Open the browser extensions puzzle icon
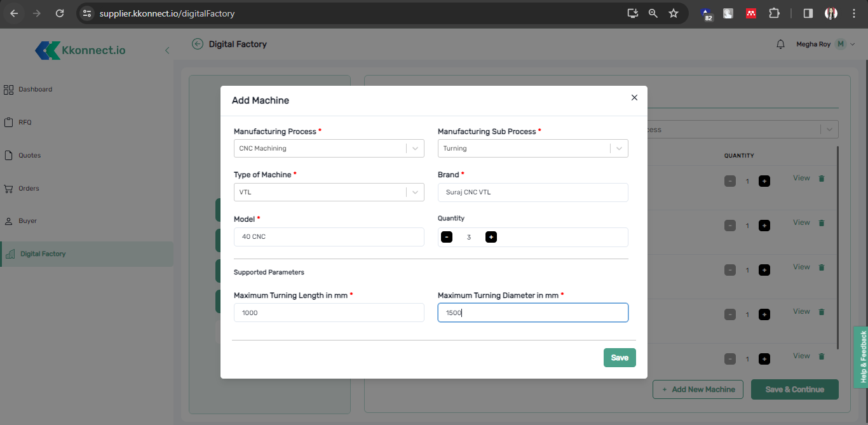This screenshot has width=868, height=425. coord(773,13)
